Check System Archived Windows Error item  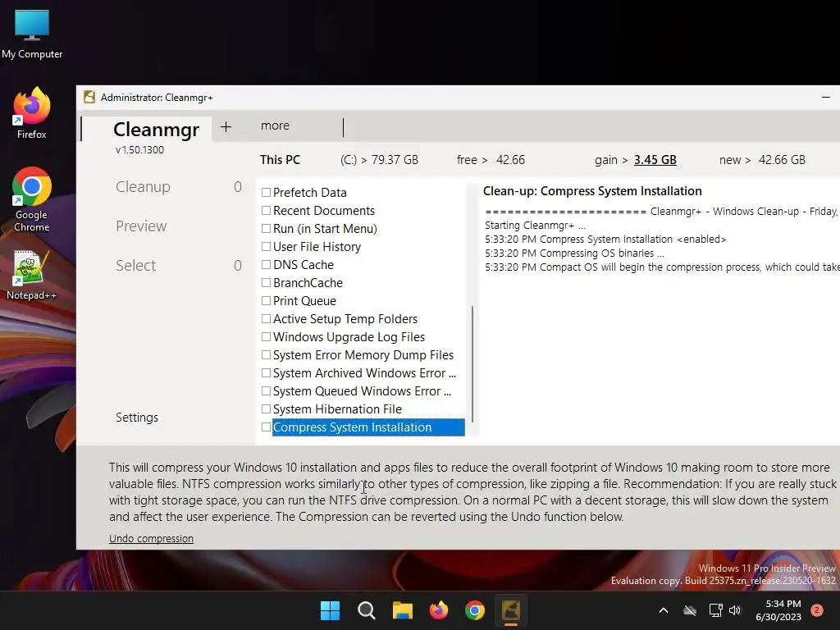266,373
